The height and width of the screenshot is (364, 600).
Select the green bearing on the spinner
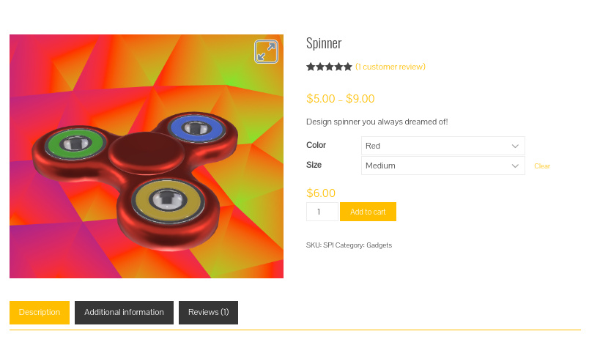pyautogui.click(x=75, y=144)
